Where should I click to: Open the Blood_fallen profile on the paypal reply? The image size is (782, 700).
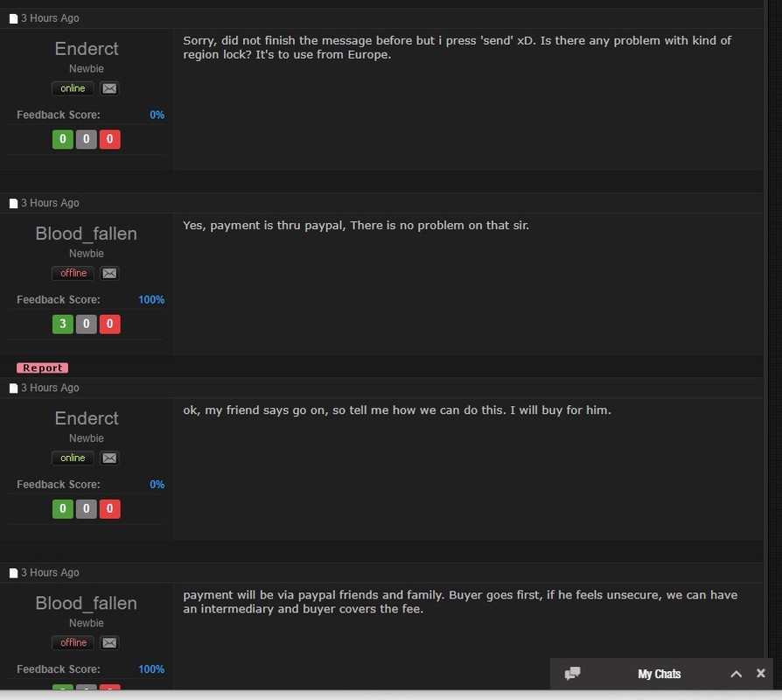(x=87, y=234)
